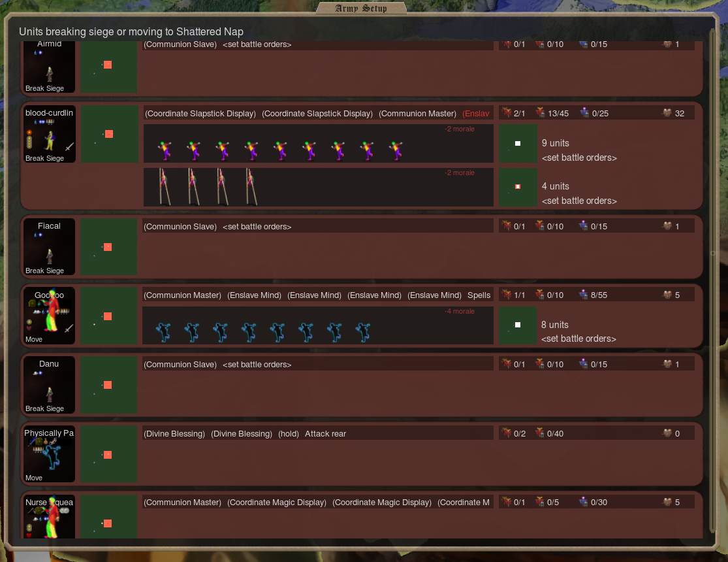This screenshot has height=562, width=728.
Task: Click the helmet icon showing 32
Action: pos(667,112)
